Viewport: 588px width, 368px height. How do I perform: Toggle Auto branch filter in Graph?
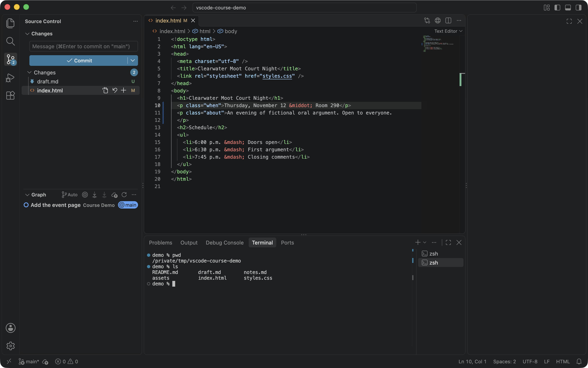(x=69, y=195)
